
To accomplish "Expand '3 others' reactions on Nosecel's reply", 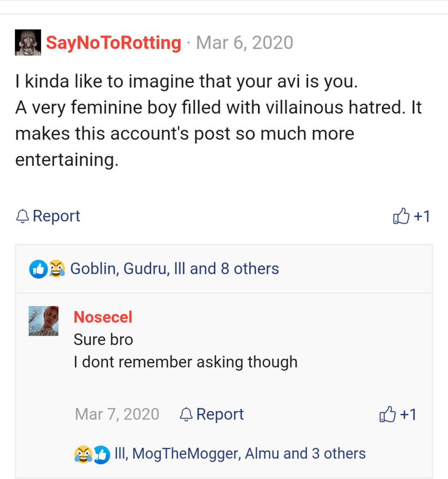I will tap(338, 454).
